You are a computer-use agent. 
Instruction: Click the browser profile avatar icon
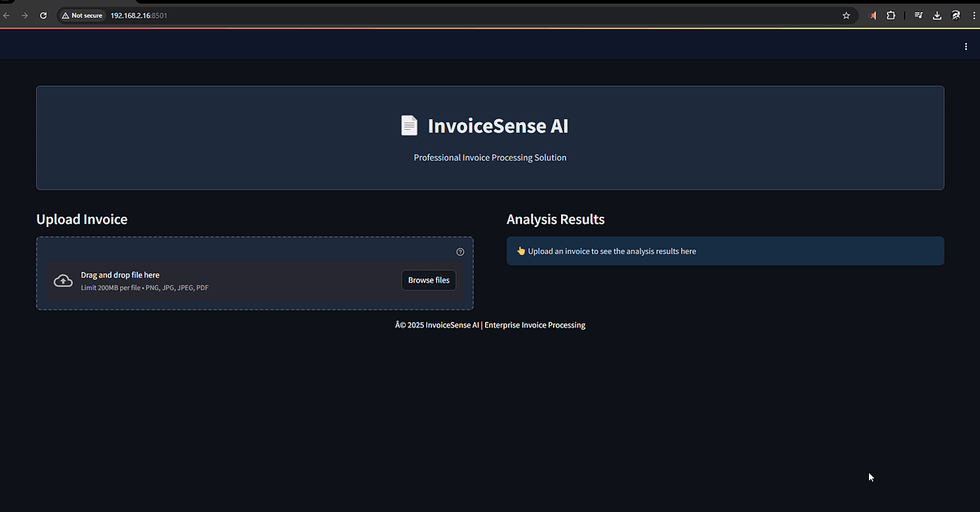[955, 15]
